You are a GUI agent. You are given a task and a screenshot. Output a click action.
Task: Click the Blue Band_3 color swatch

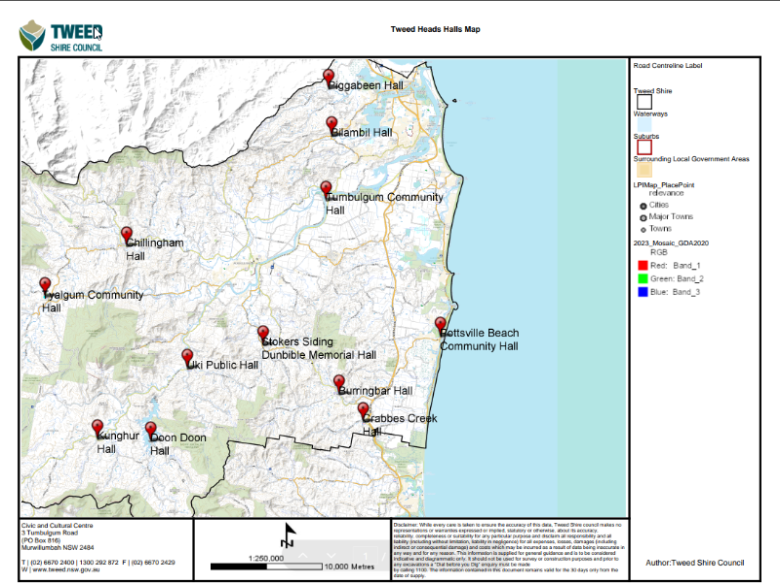(x=643, y=292)
